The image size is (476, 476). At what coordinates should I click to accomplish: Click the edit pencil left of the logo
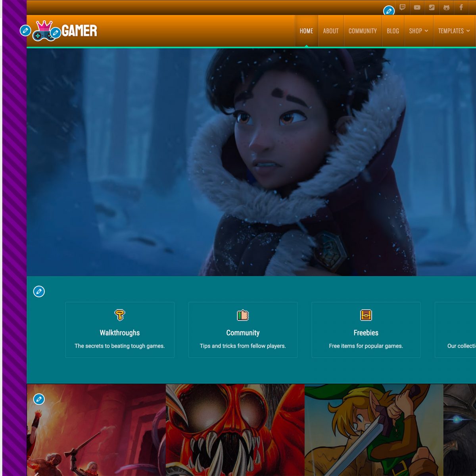(x=25, y=30)
